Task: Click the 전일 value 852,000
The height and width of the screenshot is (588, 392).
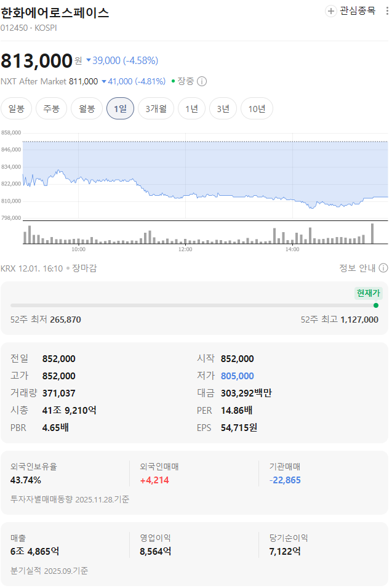Action: pyautogui.click(x=59, y=359)
